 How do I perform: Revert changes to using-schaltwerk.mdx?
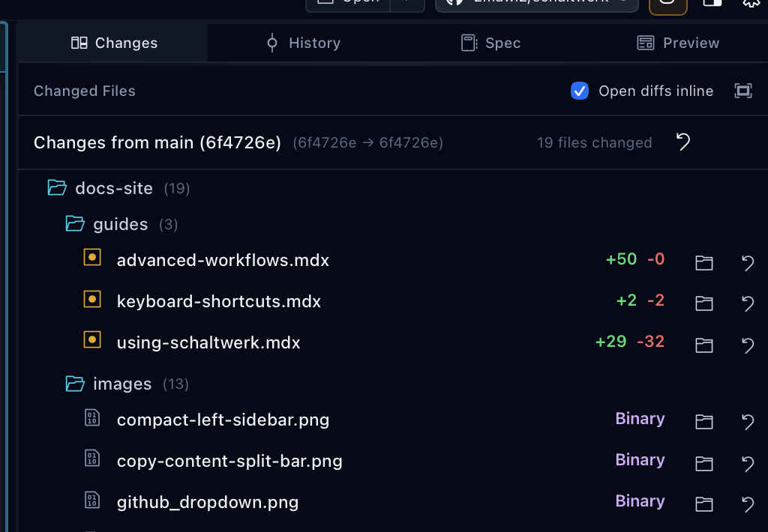point(747,345)
